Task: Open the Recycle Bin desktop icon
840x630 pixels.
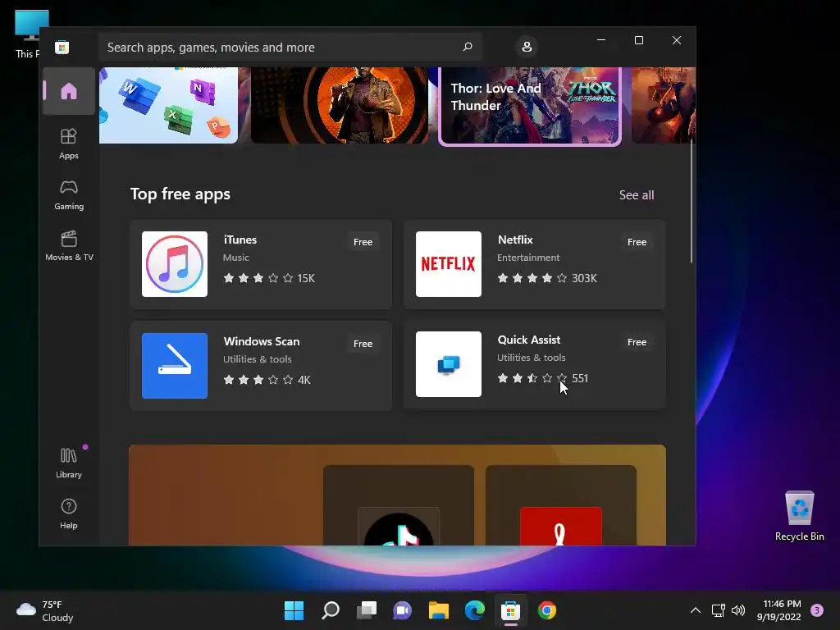Action: [799, 517]
